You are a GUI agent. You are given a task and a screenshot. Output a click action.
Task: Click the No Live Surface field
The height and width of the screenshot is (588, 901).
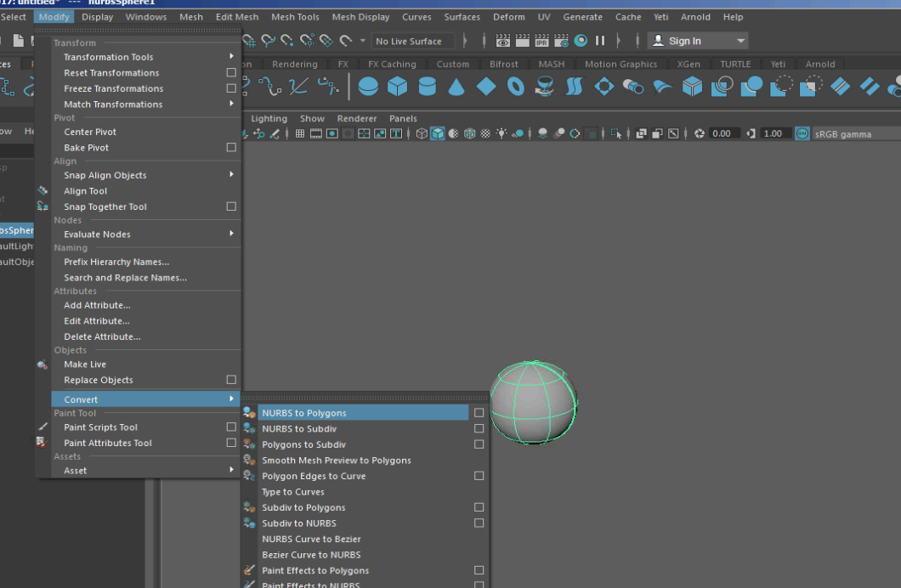[x=411, y=41]
